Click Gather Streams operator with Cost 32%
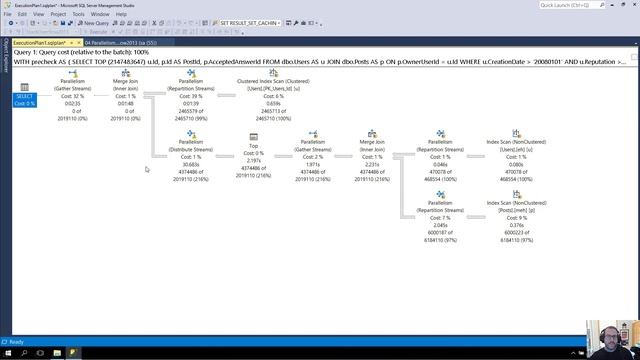This screenshot has height=360, width=640. 73,96
